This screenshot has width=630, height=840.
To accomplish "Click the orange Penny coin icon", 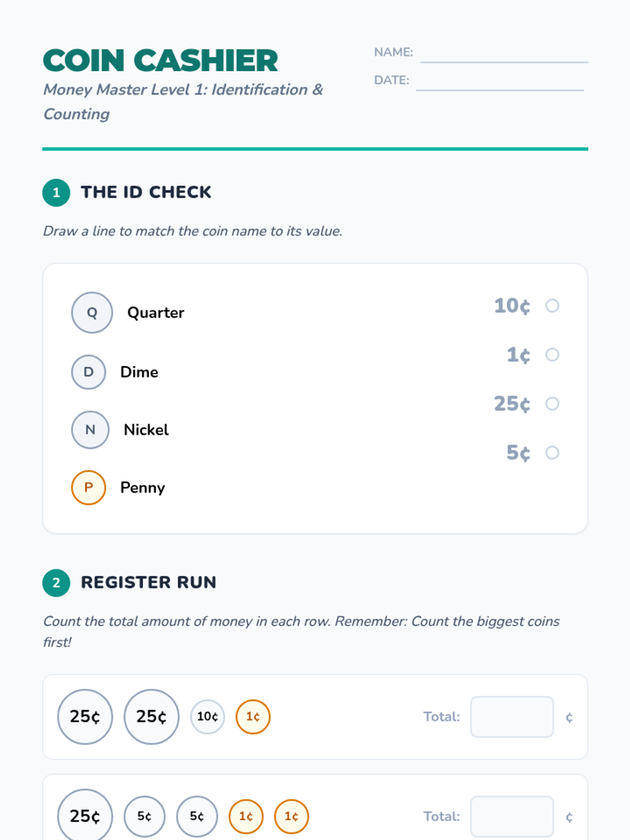I will coord(88,487).
